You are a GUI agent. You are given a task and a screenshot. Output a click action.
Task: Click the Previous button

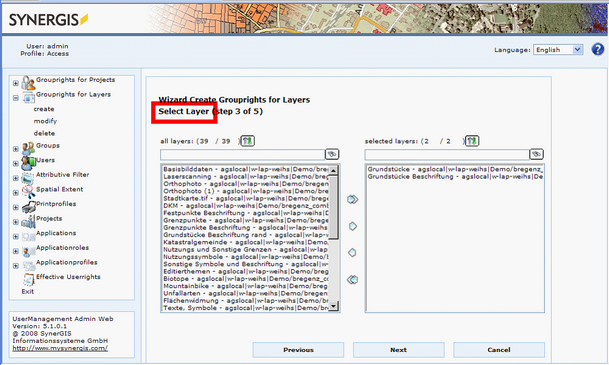[298, 350]
